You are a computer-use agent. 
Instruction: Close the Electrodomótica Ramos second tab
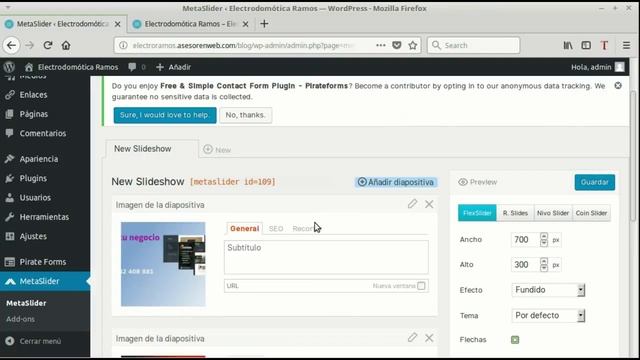[x=245, y=24]
